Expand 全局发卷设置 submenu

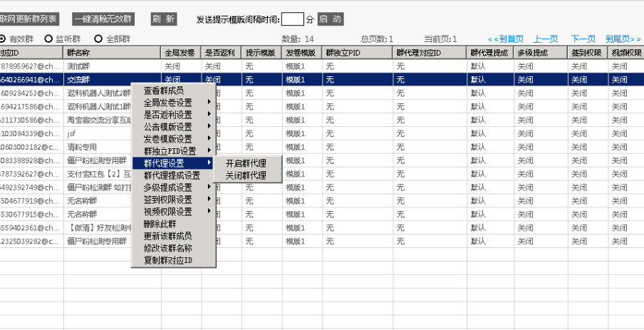click(168, 103)
